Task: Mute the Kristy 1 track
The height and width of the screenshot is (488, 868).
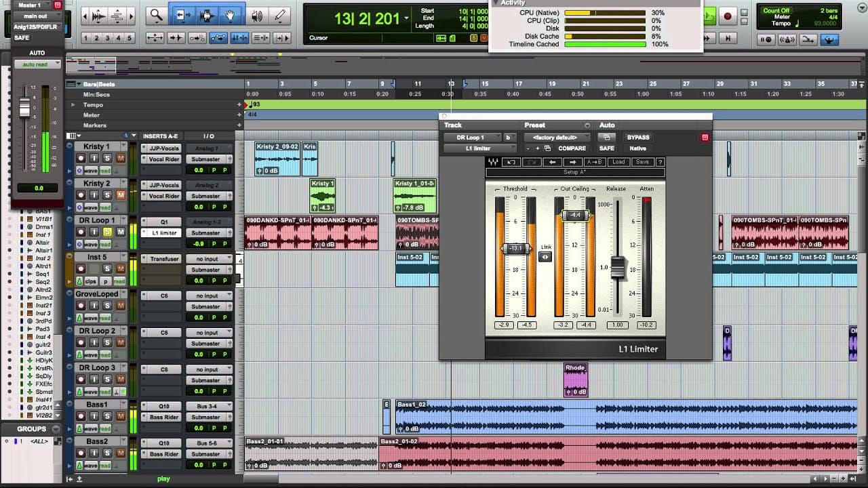Action: tap(121, 158)
